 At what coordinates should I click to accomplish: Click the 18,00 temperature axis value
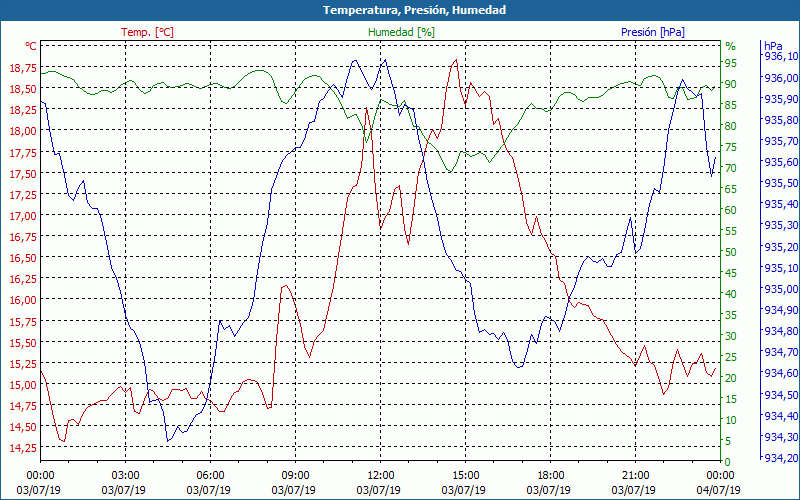coord(23,131)
